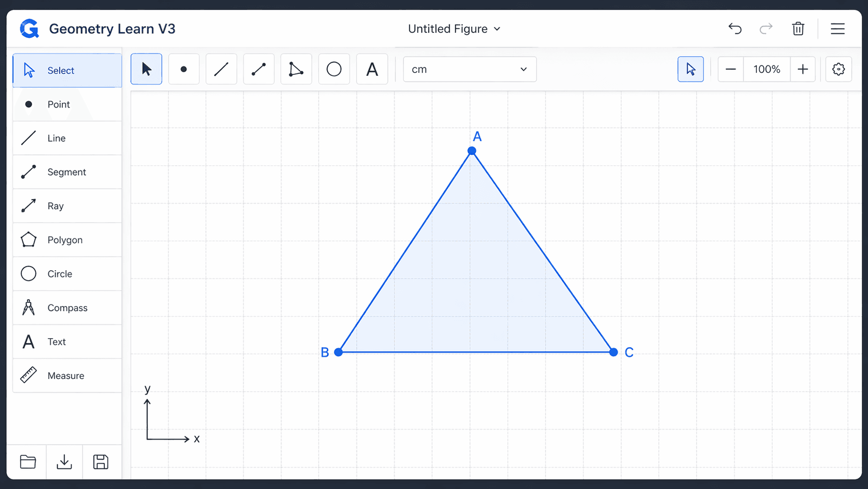Screen dimensions: 868x489
Task: Pick the segment tool icon in top toolbar
Action: (259, 69)
